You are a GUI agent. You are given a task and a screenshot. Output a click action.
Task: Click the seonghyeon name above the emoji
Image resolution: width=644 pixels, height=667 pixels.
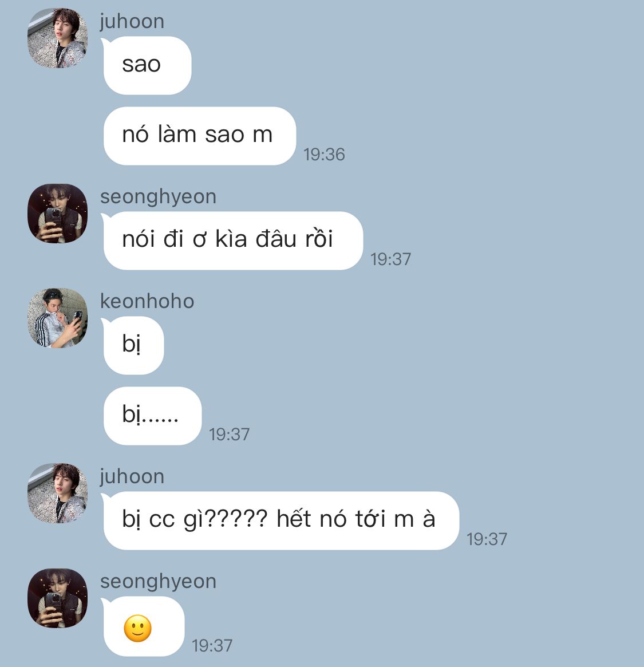(x=158, y=582)
